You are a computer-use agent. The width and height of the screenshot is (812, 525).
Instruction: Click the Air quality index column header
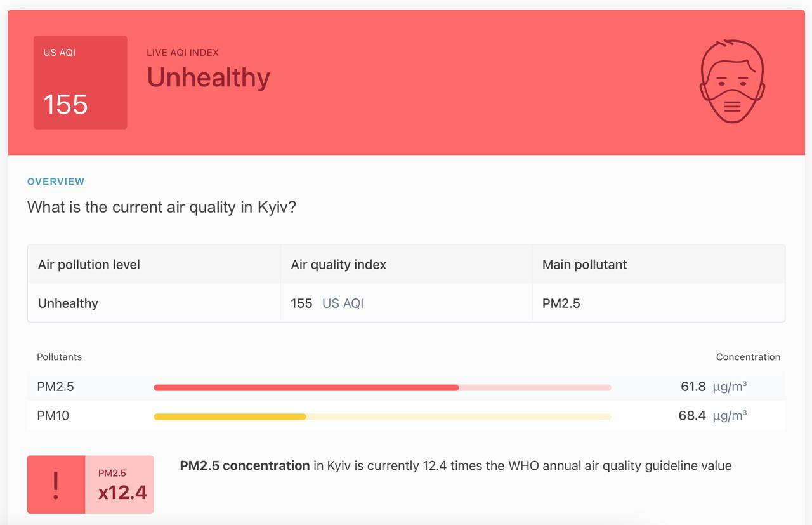coord(338,265)
